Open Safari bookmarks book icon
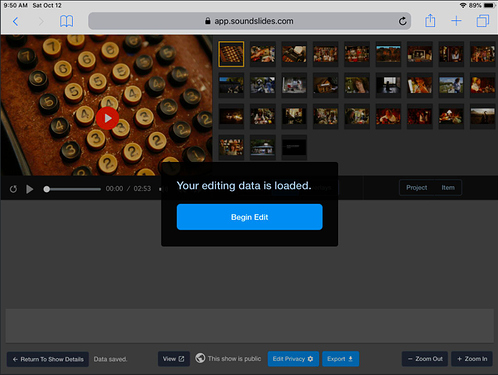498x375 pixels. pyautogui.click(x=66, y=21)
